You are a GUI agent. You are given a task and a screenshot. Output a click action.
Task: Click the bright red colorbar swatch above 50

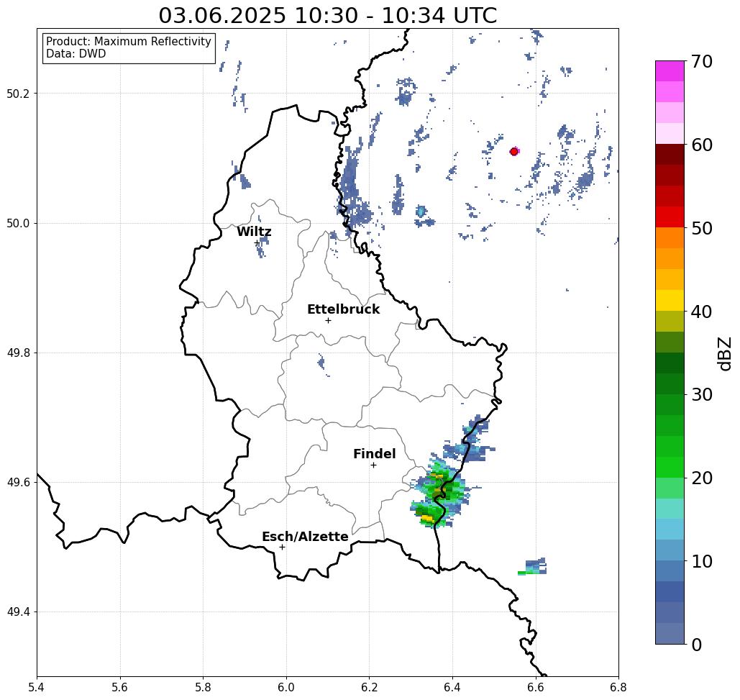tap(670, 217)
